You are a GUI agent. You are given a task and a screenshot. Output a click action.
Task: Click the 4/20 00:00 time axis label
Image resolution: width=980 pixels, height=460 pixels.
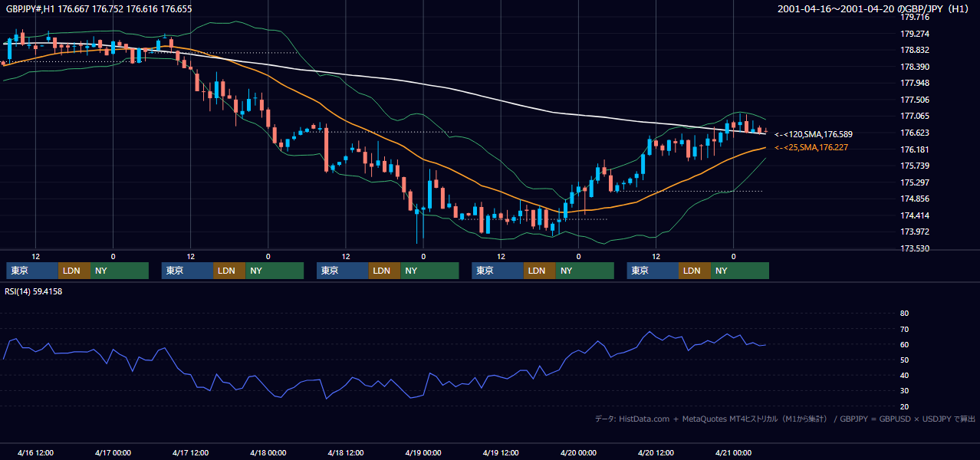578,452
